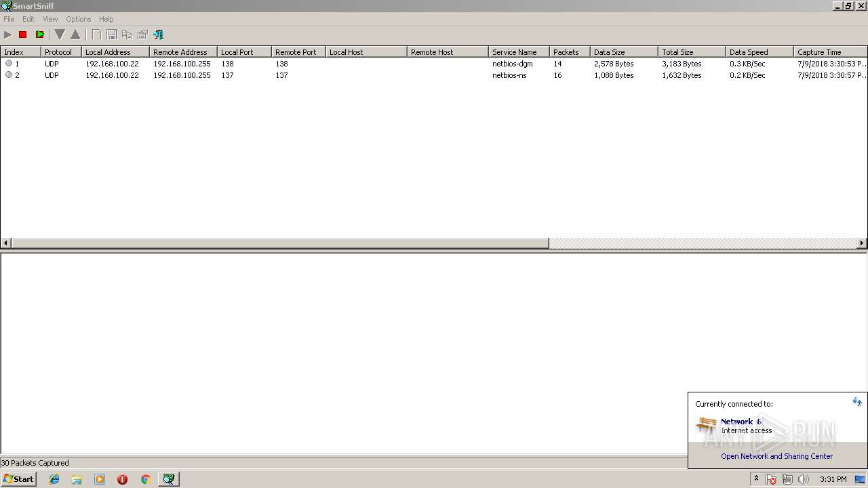Image resolution: width=868 pixels, height=488 pixels.
Task: Click the status circle icon of row 1
Action: pyautogui.click(x=9, y=63)
